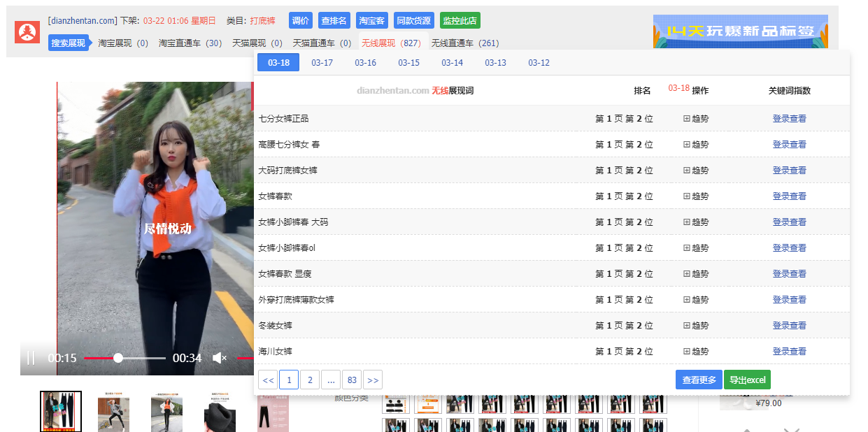
Task: Switch to 天猫直通车 (0) tab
Action: pyautogui.click(x=322, y=43)
